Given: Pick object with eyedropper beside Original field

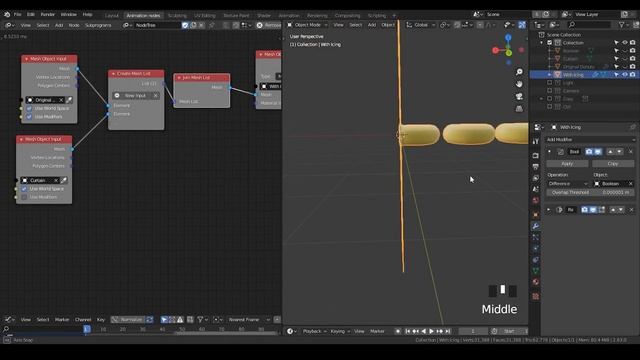Looking at the screenshot, I should click(x=69, y=100).
